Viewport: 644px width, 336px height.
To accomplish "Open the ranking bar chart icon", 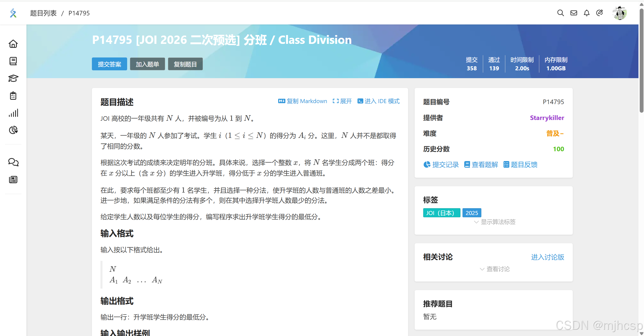I will [13, 113].
